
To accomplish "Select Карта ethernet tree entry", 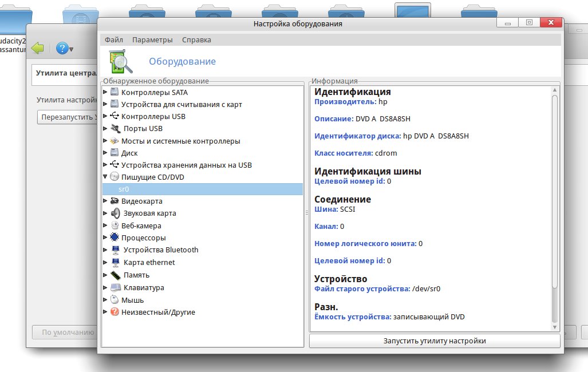I will [x=149, y=263].
